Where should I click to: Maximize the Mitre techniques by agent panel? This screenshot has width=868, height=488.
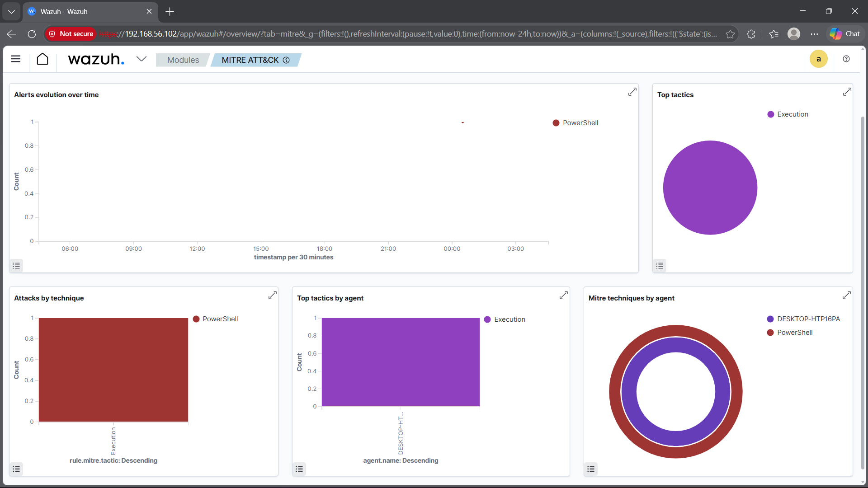[847, 296]
